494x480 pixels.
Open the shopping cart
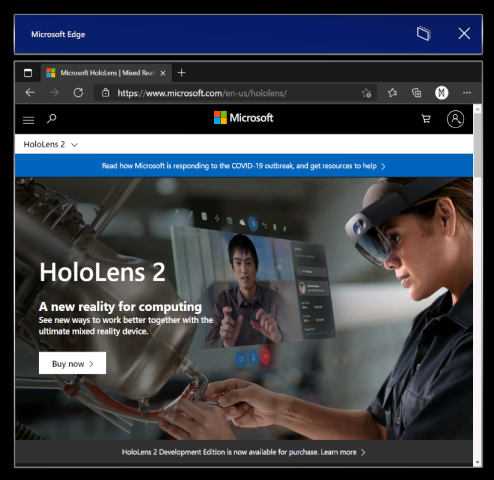point(426,119)
